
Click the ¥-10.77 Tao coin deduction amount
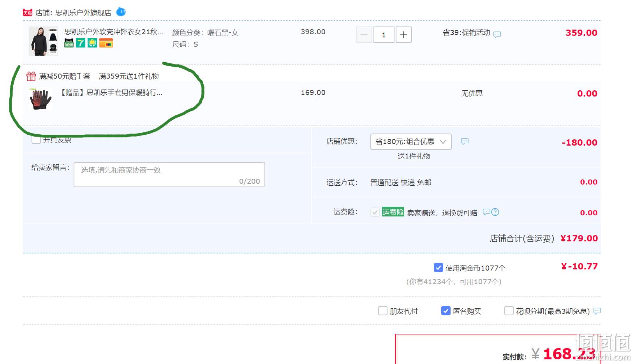[x=579, y=266]
